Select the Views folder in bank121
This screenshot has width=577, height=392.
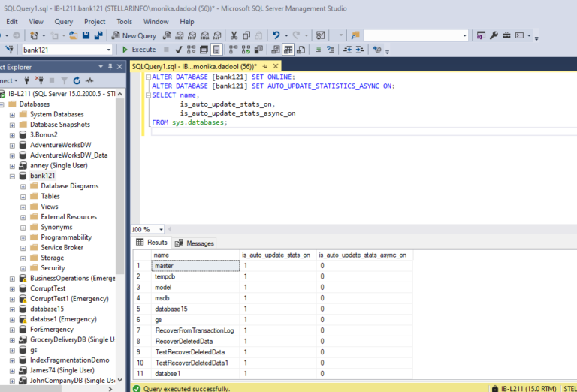[50, 207]
